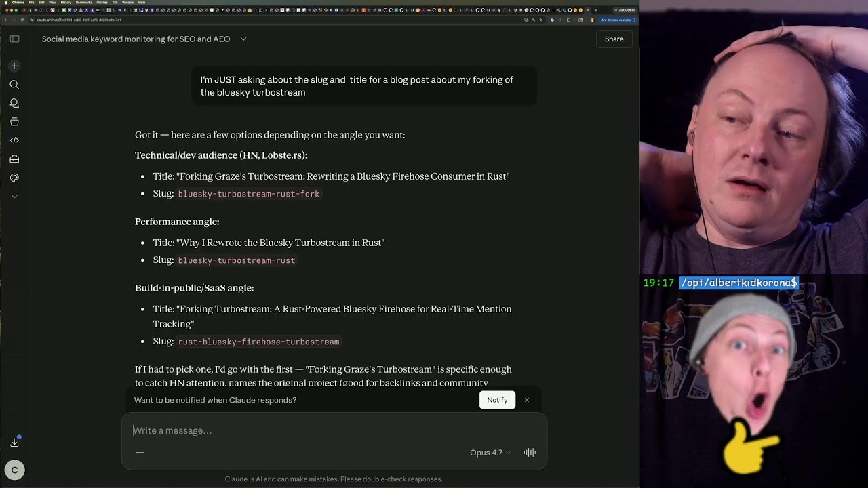Click slug code bluesky-turbostream-rust
Viewport: 868px width, 488px height.
coord(237,260)
